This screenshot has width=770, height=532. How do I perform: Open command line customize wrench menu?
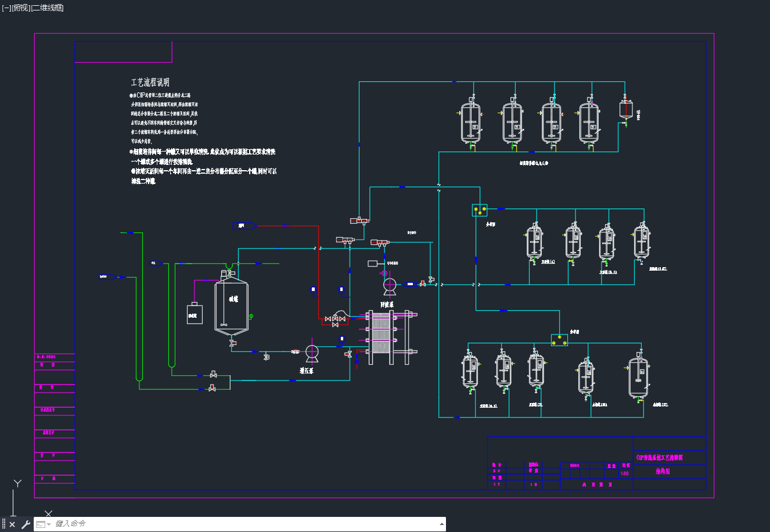[26, 524]
